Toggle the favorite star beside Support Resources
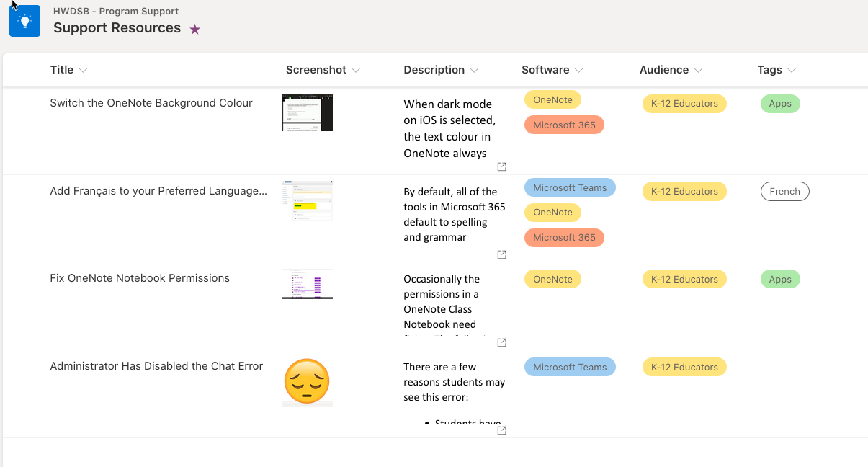The image size is (868, 467). (195, 30)
